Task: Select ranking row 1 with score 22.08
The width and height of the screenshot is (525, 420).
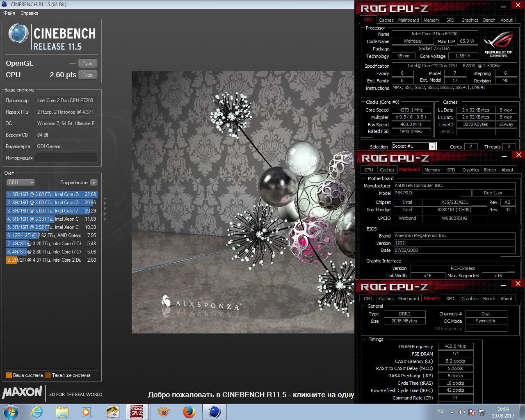Action: (52, 194)
